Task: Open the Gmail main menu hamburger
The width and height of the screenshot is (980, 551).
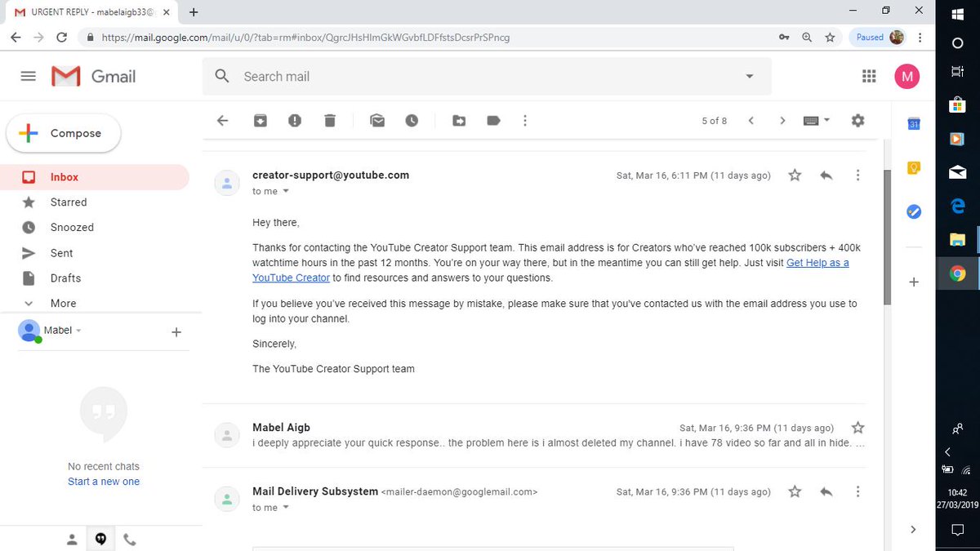Action: [x=28, y=76]
